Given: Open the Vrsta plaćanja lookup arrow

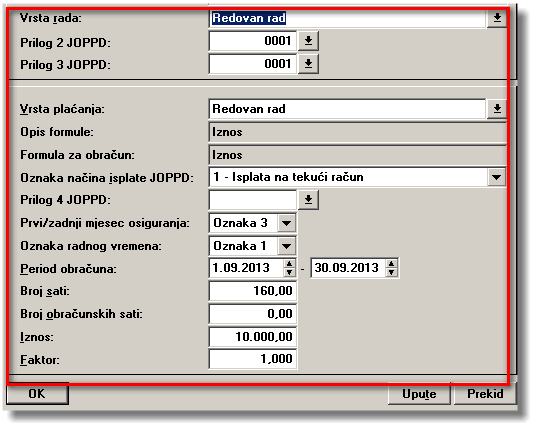Looking at the screenshot, I should [496, 109].
